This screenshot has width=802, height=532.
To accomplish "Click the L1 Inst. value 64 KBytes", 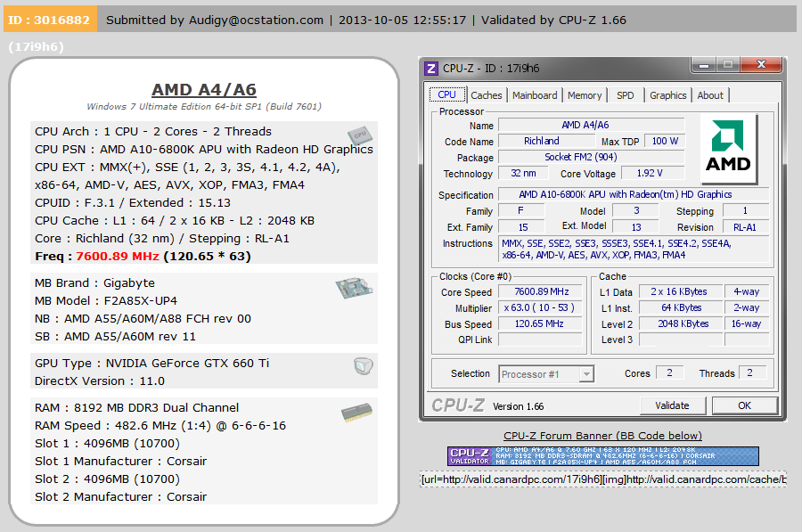I will [681, 307].
